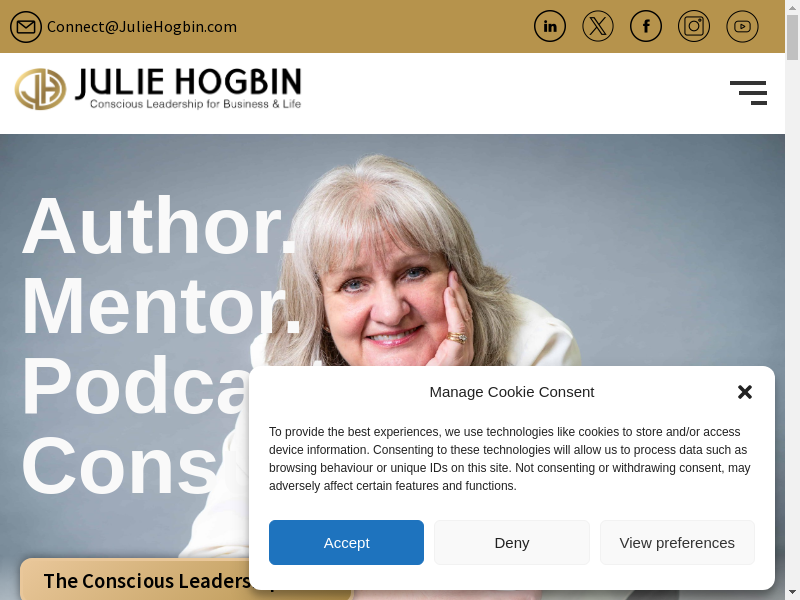
Task: Click the page vertical scrollbar thumb
Action: 792,37
